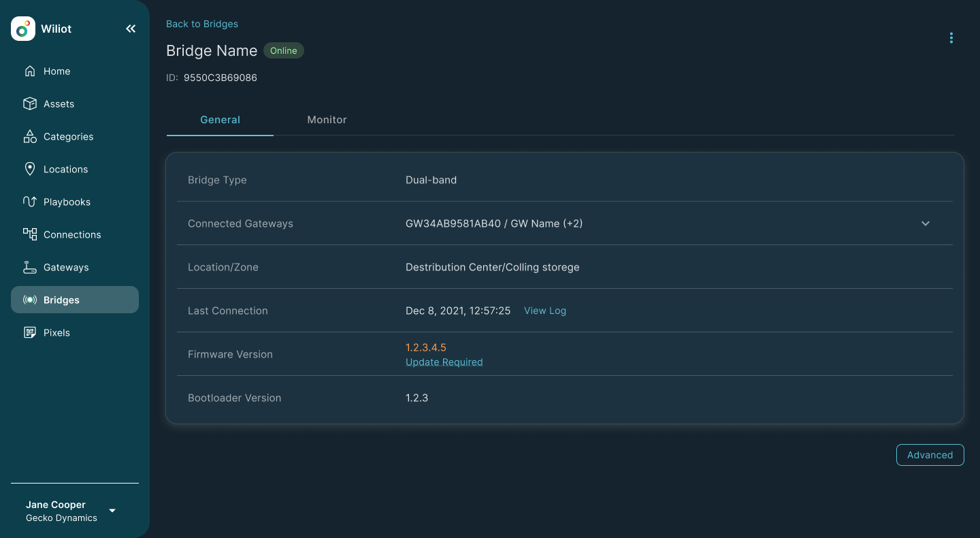Click the Playbooks icon

(30, 202)
